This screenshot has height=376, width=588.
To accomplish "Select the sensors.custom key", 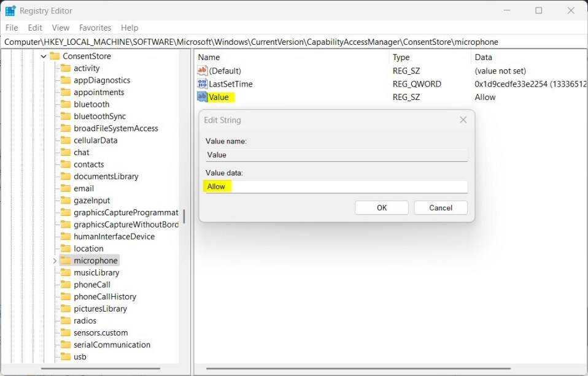I will click(x=101, y=332).
